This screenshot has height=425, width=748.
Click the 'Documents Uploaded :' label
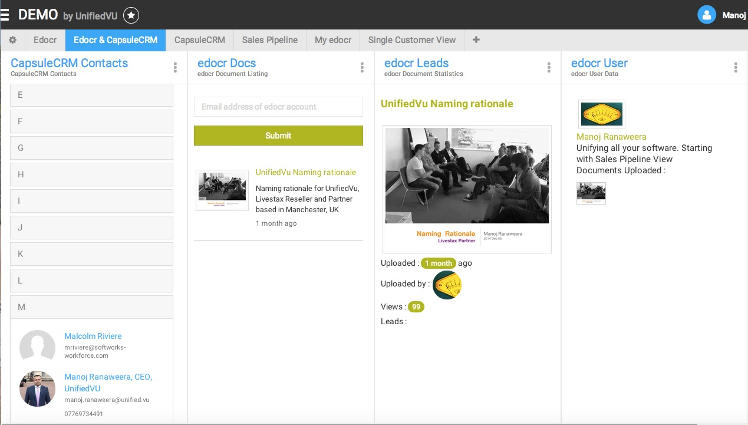pos(621,170)
